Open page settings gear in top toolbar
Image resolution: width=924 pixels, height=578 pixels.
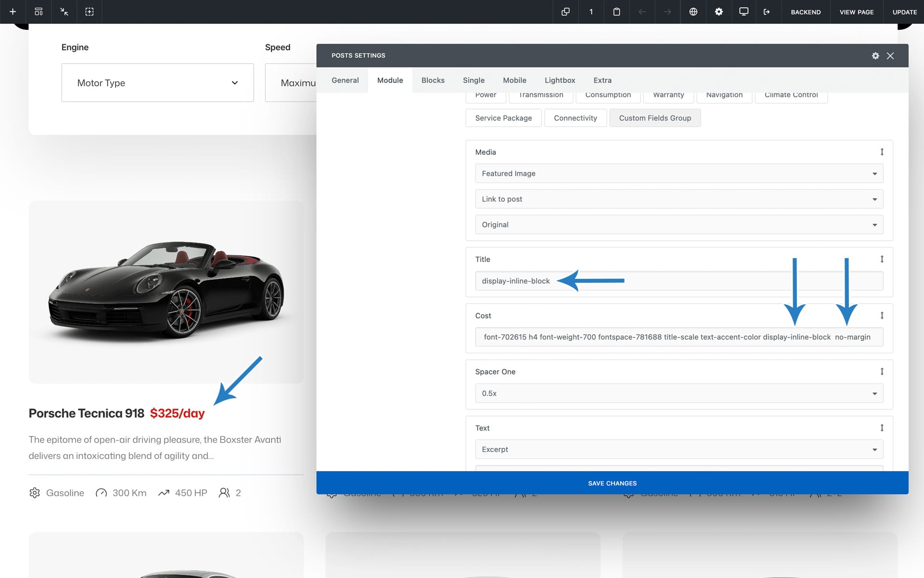(719, 12)
